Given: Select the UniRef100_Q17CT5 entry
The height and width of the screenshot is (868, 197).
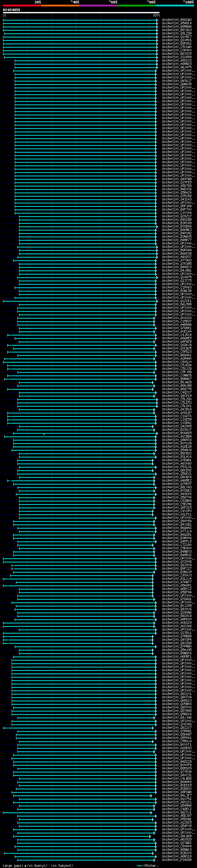Looking at the screenshot, I should (177, 280).
